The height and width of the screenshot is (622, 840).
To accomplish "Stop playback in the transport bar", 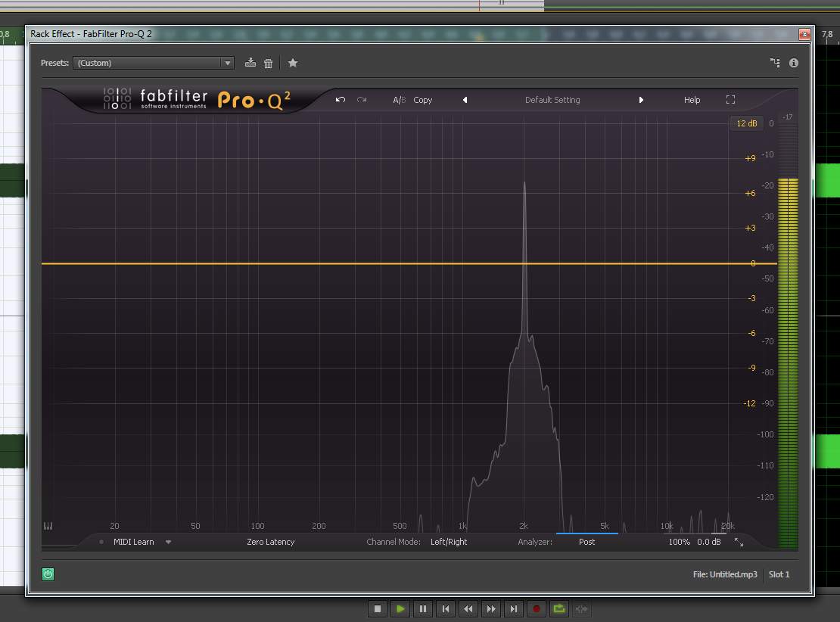I will click(x=377, y=608).
